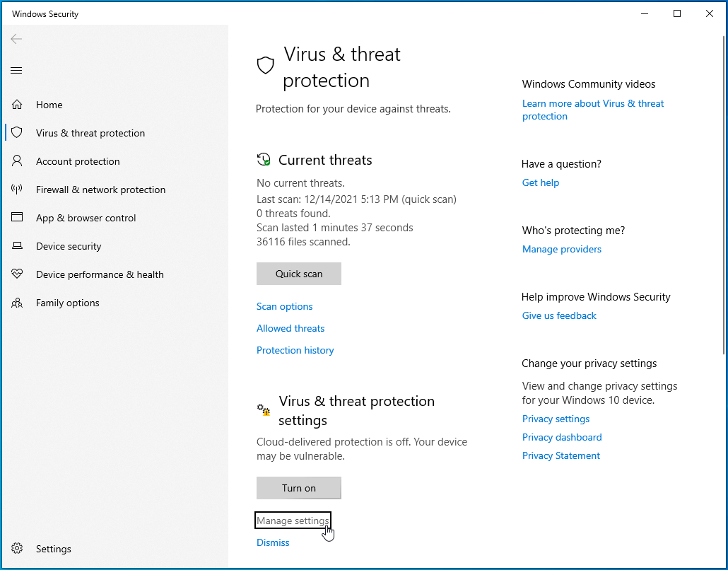Turn on cloud-delivered protection
The height and width of the screenshot is (570, 728).
pos(298,487)
